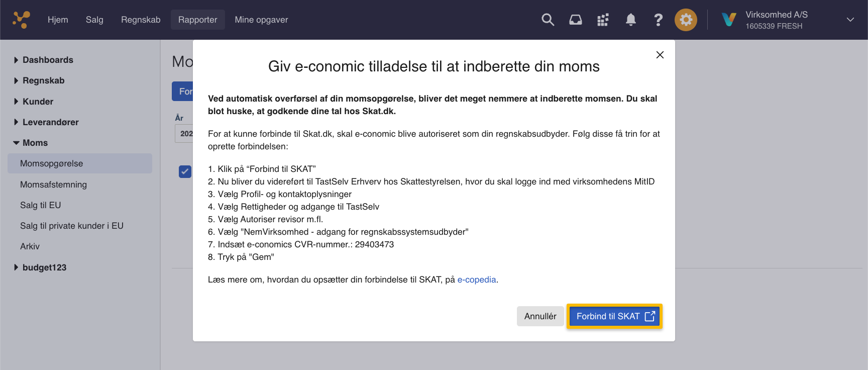Expand the Leverandører section
This screenshot has width=868, height=370.
[x=46, y=122]
